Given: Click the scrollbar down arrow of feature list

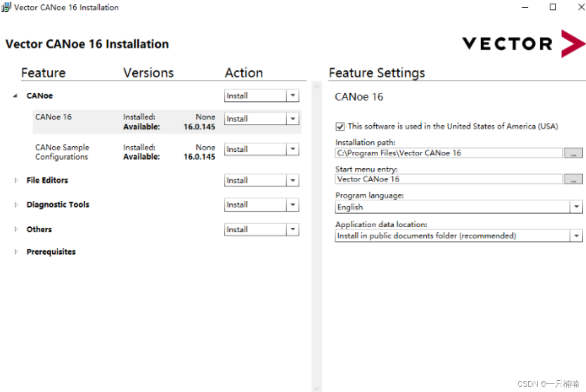Looking at the screenshot, I should pos(317,388).
